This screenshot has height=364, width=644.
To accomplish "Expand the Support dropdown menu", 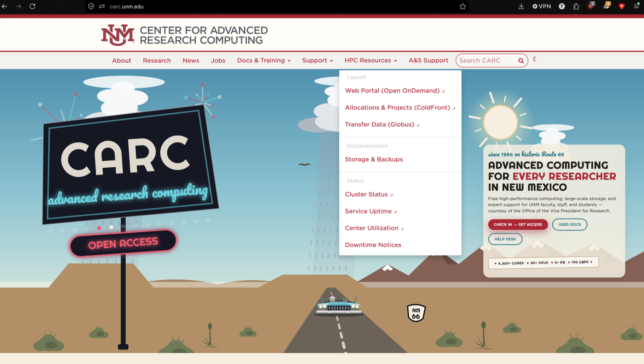I will [x=318, y=60].
